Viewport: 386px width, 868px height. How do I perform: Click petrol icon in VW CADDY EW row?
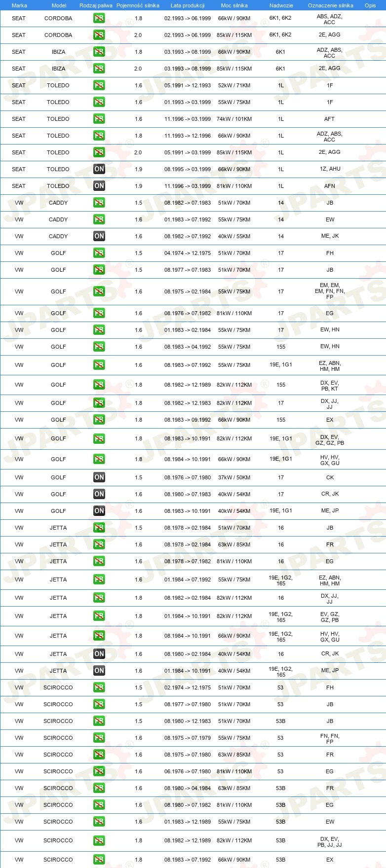[x=99, y=219]
